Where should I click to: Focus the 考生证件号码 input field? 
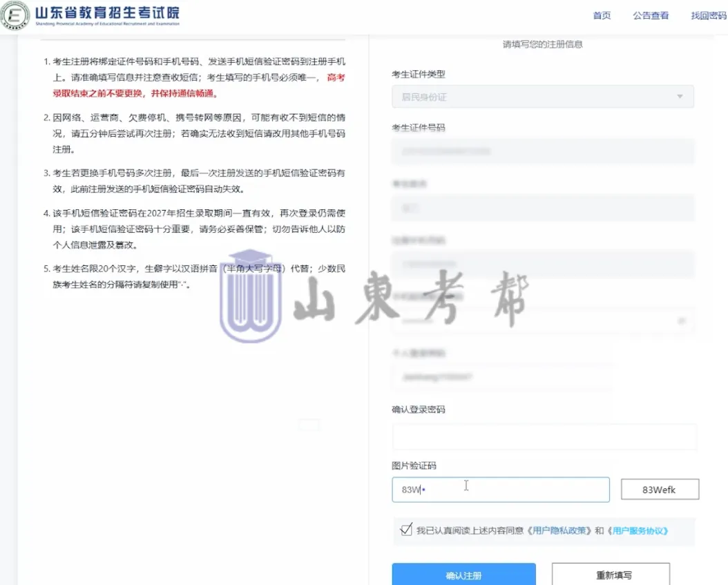point(543,151)
